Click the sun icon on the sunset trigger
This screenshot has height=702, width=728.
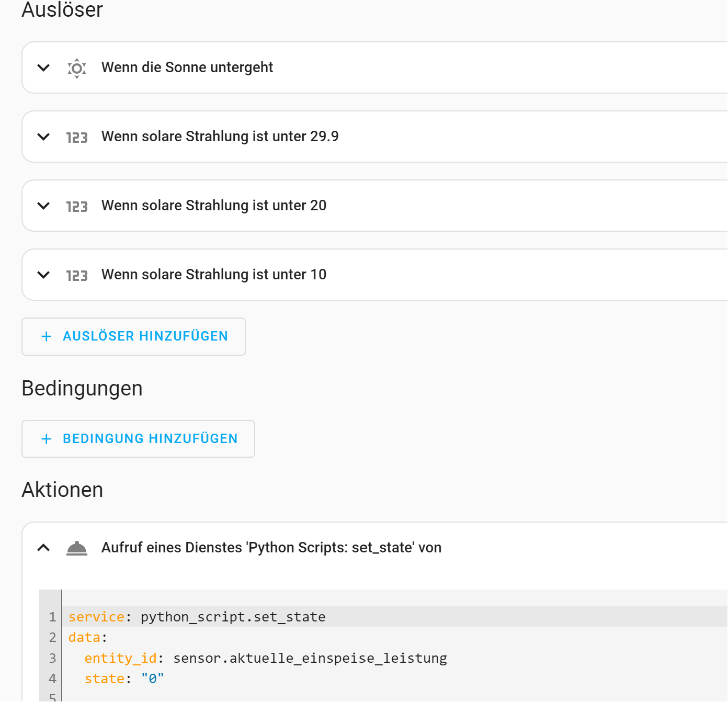77,68
